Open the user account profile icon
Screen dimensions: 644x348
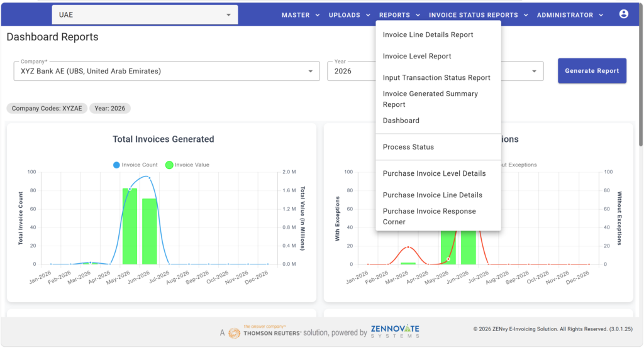(623, 14)
